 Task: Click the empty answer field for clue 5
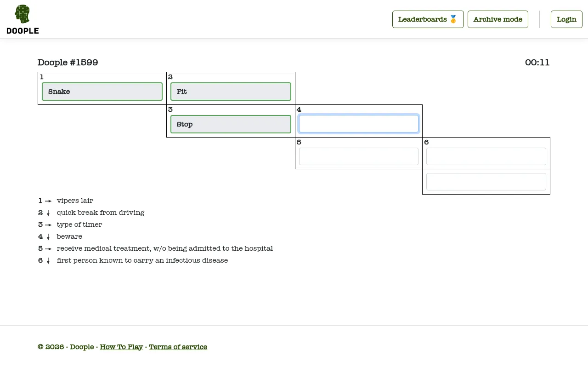(x=358, y=156)
